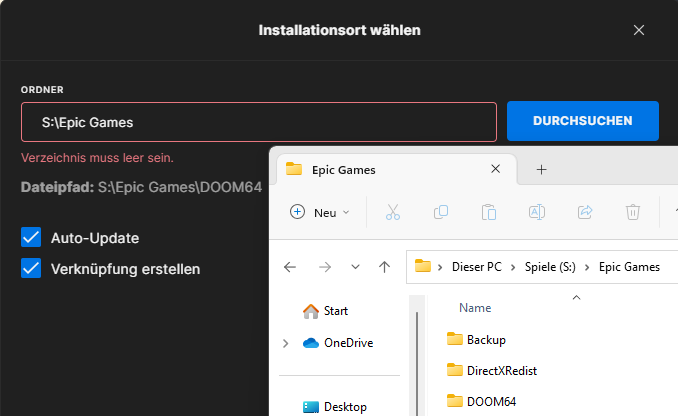
Task: Select Desktop in the navigation pane
Action: point(334,407)
